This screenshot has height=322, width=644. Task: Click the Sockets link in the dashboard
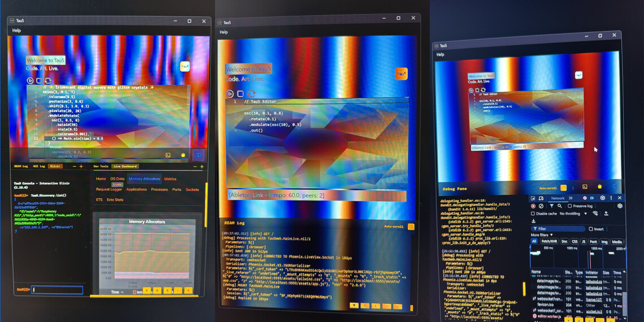point(192,190)
